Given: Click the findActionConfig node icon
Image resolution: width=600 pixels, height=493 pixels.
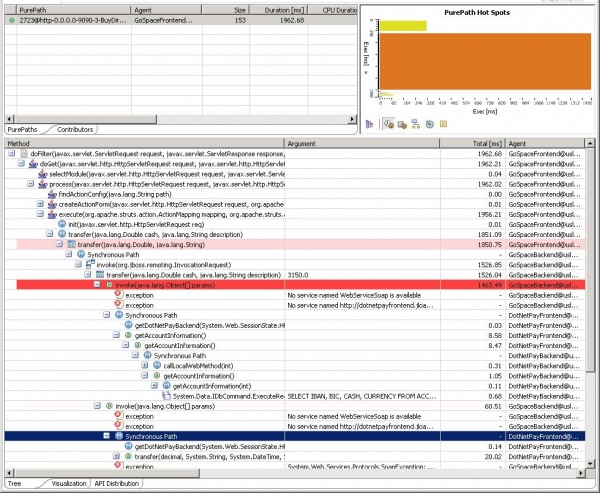Looking at the screenshot, I should click(52, 194).
